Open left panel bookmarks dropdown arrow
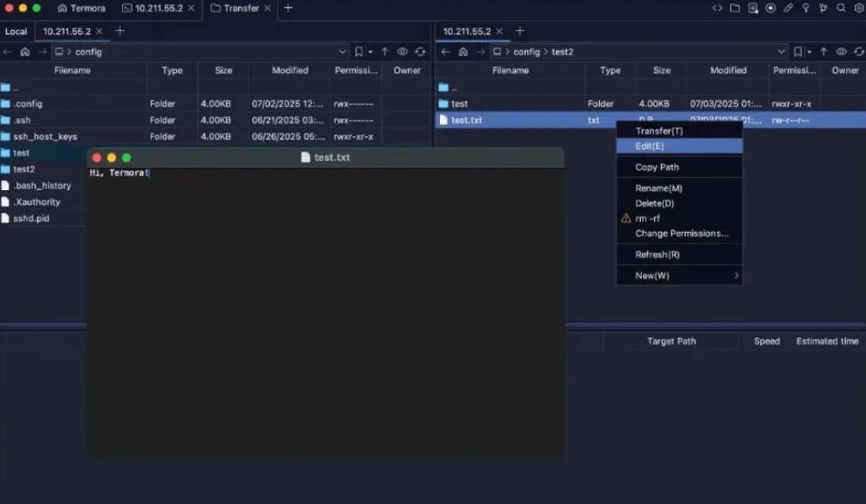 [370, 52]
